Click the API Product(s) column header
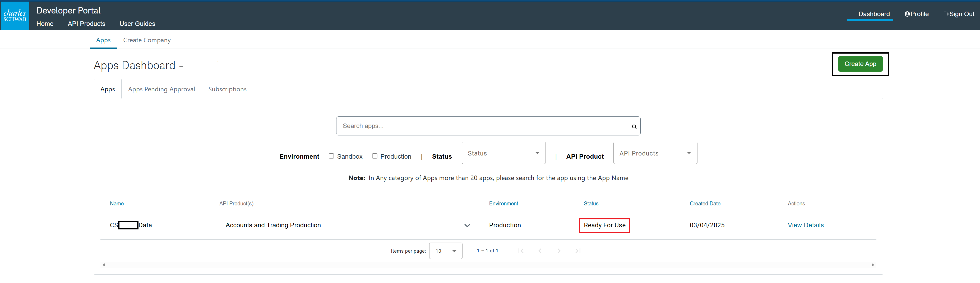 point(236,204)
